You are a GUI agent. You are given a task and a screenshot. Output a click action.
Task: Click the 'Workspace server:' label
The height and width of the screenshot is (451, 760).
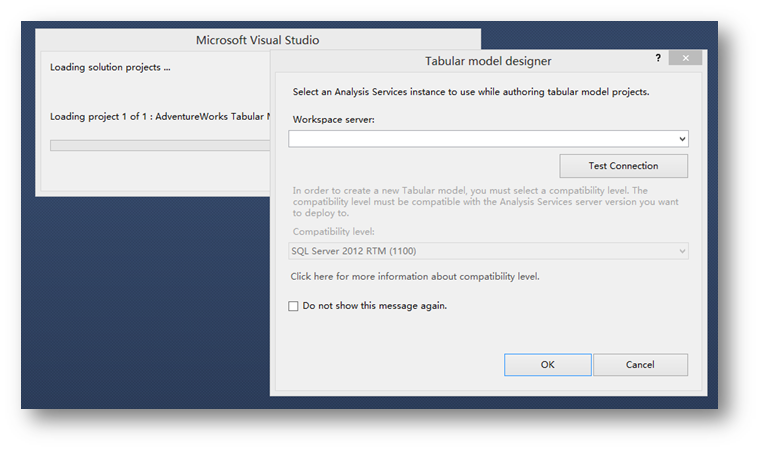click(x=333, y=119)
